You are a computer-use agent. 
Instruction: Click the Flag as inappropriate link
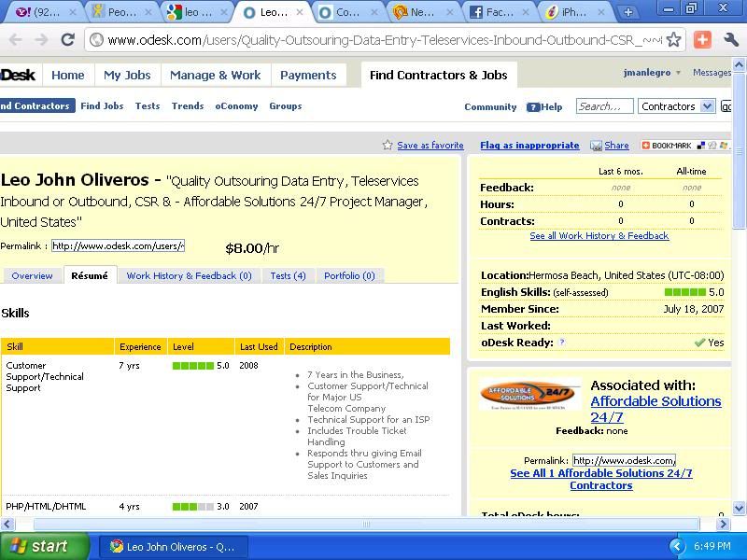[529, 146]
